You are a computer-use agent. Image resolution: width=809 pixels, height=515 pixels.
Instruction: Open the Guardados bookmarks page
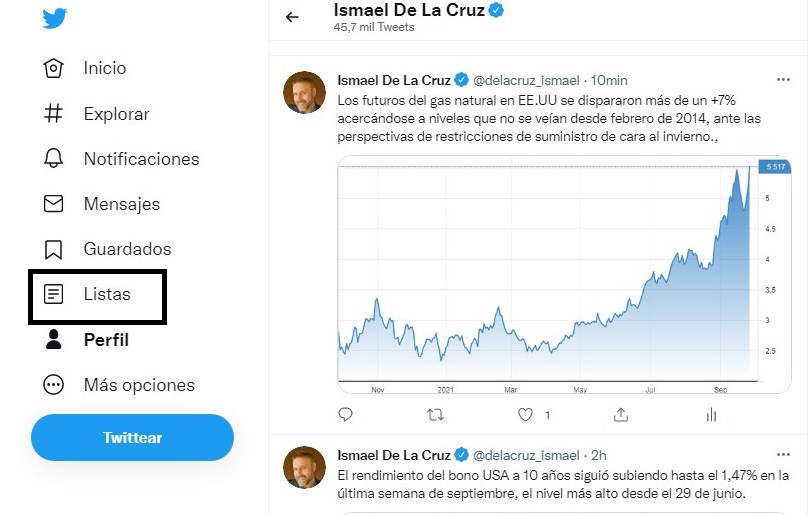click(x=127, y=249)
